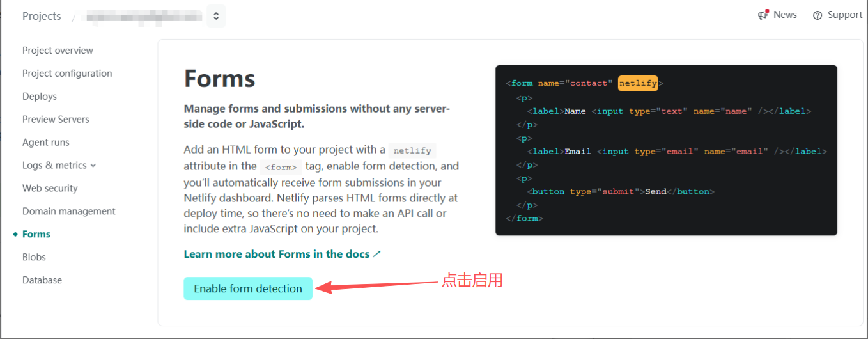
Task: Click the Forms page heading
Action: pyautogui.click(x=220, y=79)
